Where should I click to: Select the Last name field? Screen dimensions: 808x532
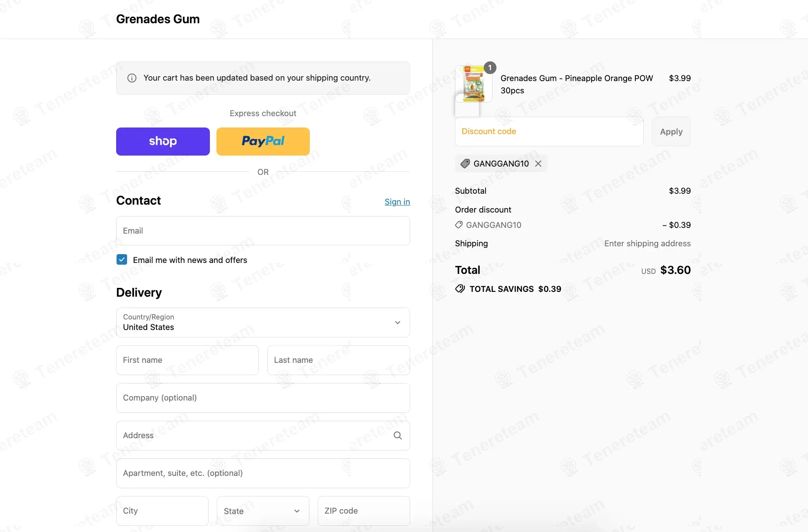[338, 360]
